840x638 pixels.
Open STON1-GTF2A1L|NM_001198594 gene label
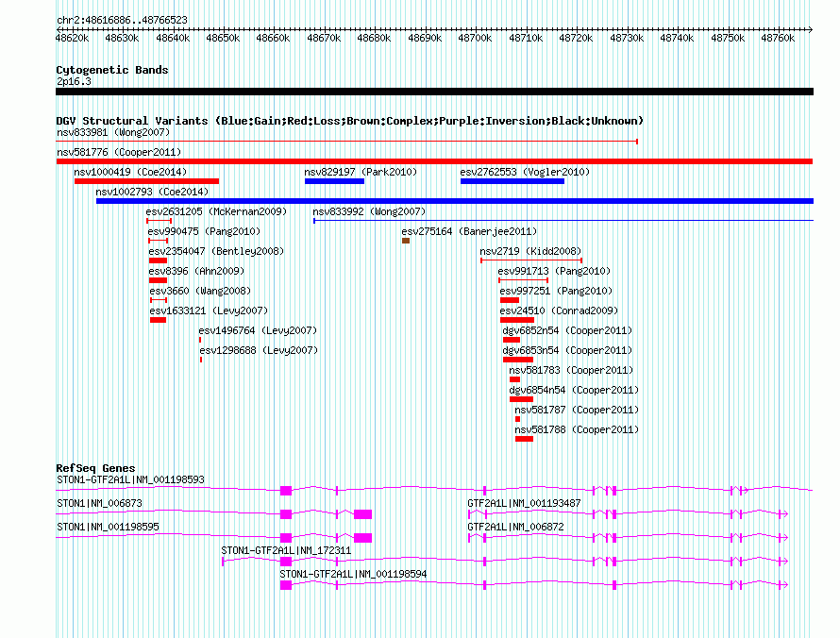353,574
